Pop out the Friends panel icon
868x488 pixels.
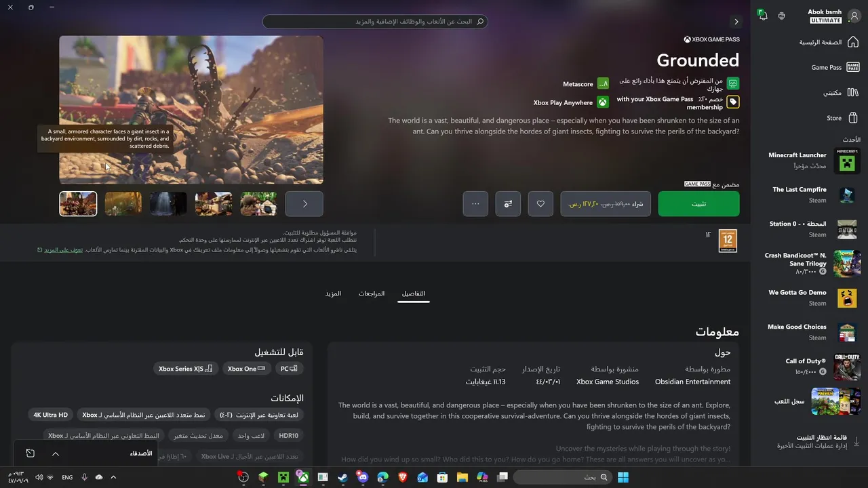(31, 453)
